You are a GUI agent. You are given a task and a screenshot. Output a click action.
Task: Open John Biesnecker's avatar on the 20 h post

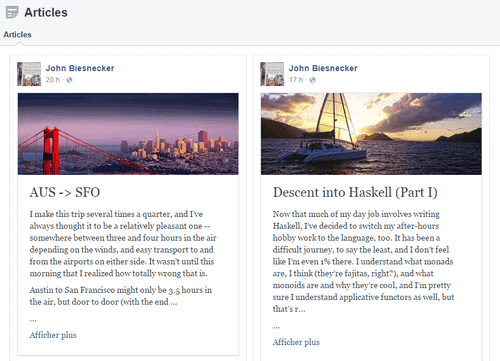[x=29, y=74]
